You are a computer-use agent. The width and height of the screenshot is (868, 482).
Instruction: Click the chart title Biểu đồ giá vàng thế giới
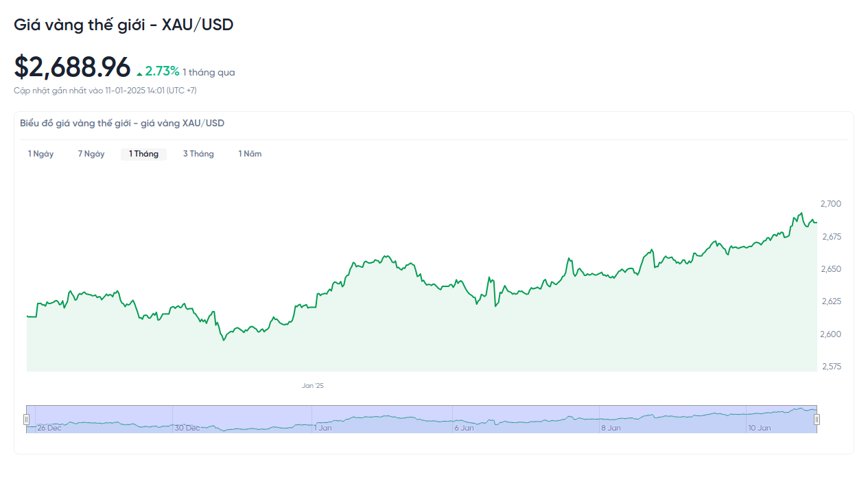click(122, 124)
